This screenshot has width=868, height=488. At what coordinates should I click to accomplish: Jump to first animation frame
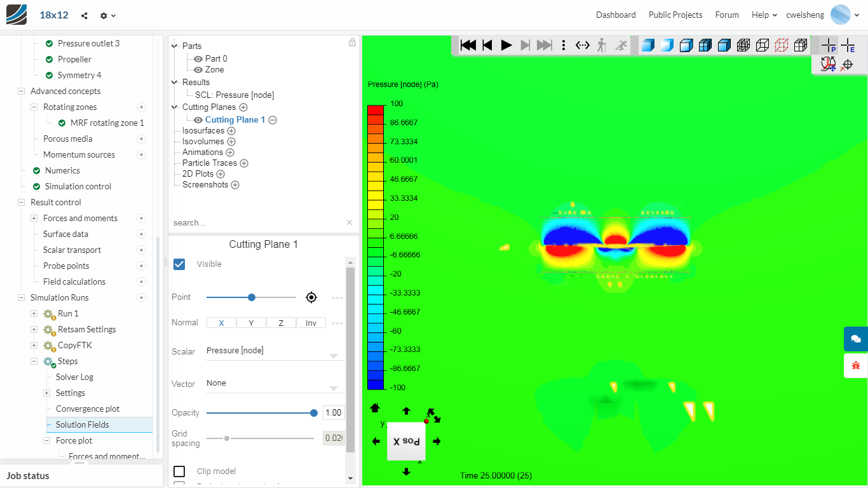[x=468, y=45]
